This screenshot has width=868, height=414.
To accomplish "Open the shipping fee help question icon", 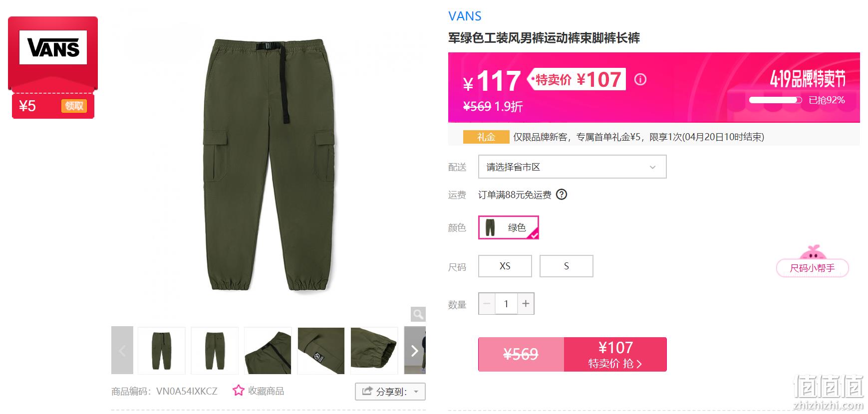I will 562,195.
